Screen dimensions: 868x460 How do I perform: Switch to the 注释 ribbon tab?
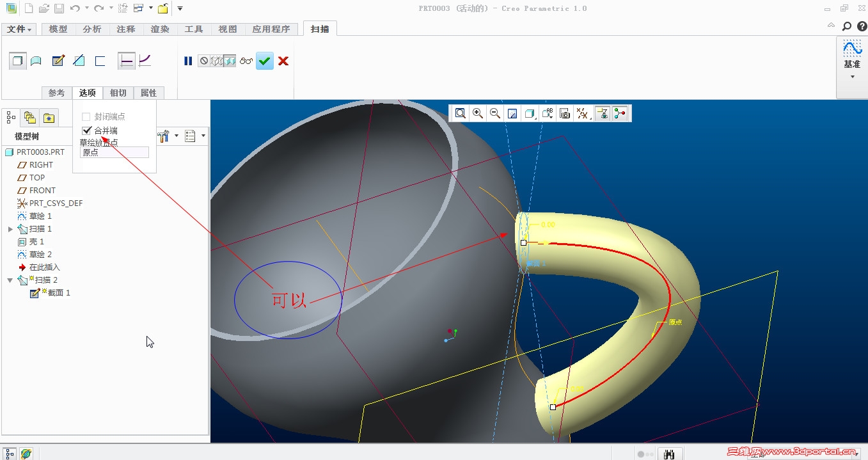click(126, 29)
